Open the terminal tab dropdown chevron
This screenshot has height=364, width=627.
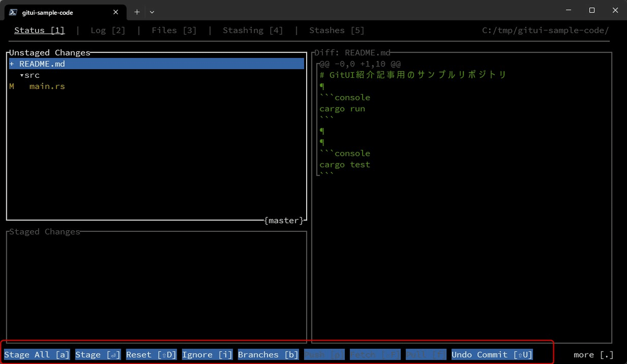152,11
